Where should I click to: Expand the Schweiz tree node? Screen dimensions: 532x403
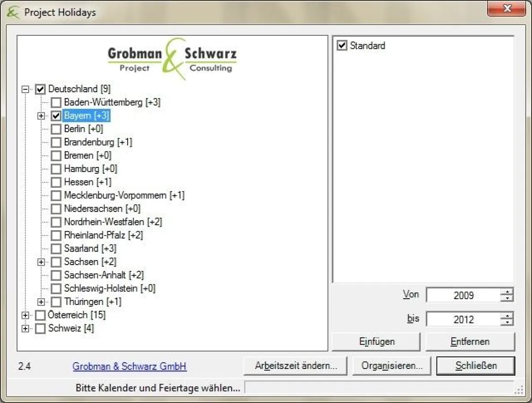[x=26, y=329]
